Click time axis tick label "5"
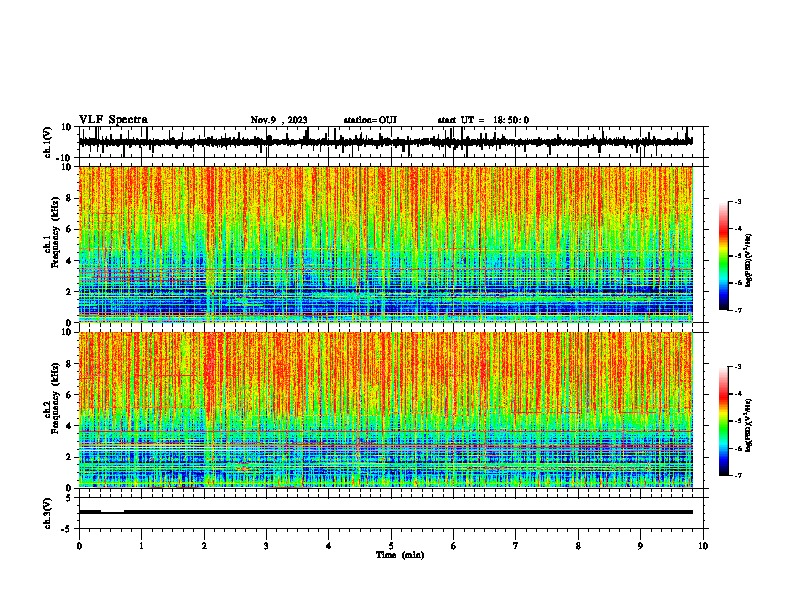The image size is (792, 612). tap(391, 546)
